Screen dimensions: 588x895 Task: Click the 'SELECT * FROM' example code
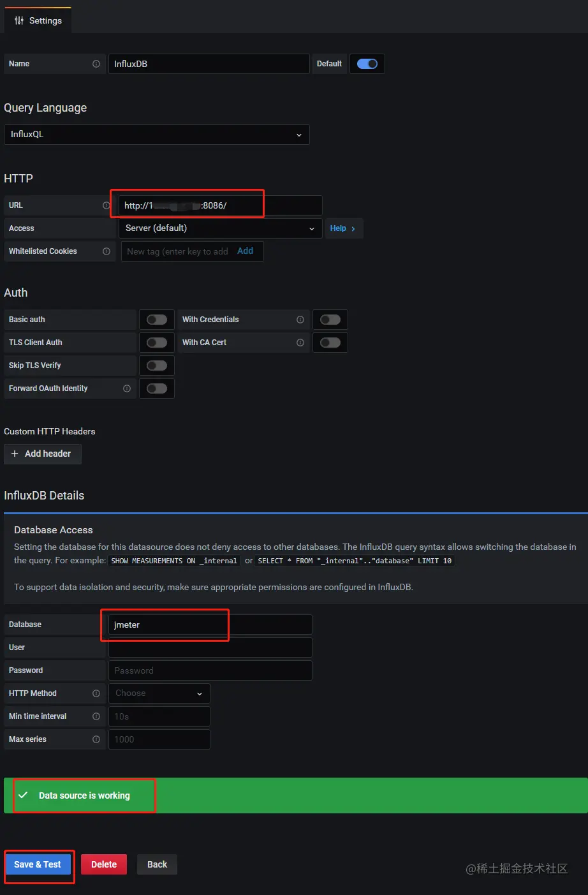(x=355, y=561)
